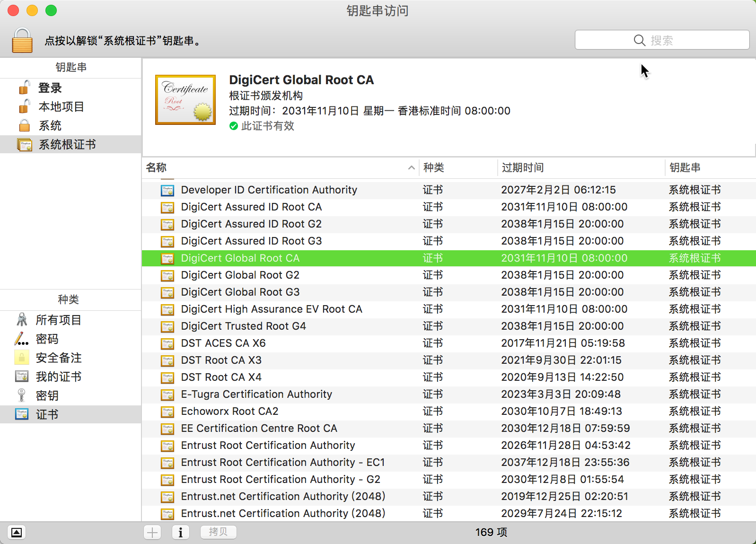Click the magnifier icon in search field
756x544 pixels.
(x=640, y=40)
